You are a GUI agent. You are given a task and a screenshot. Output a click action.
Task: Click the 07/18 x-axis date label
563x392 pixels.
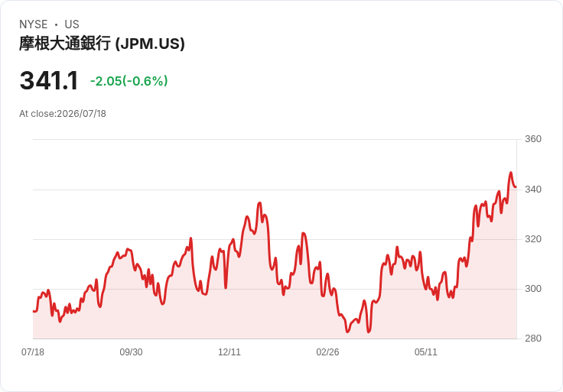33,352
